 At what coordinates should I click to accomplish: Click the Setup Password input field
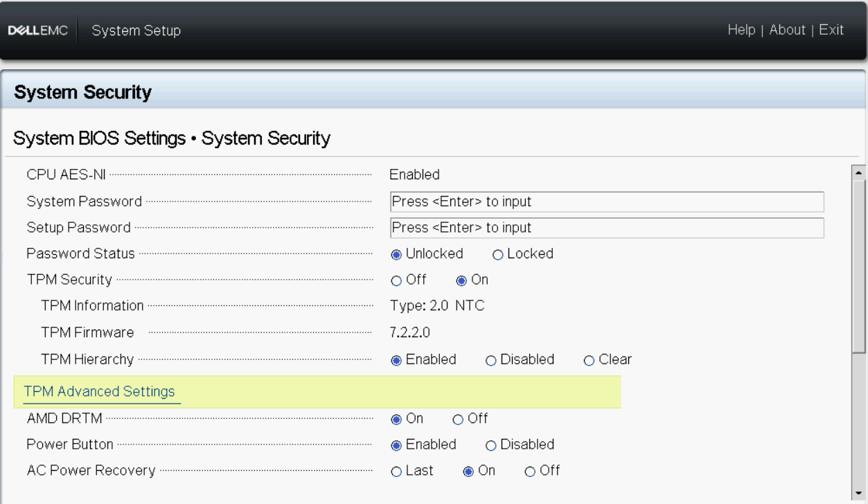(x=607, y=228)
